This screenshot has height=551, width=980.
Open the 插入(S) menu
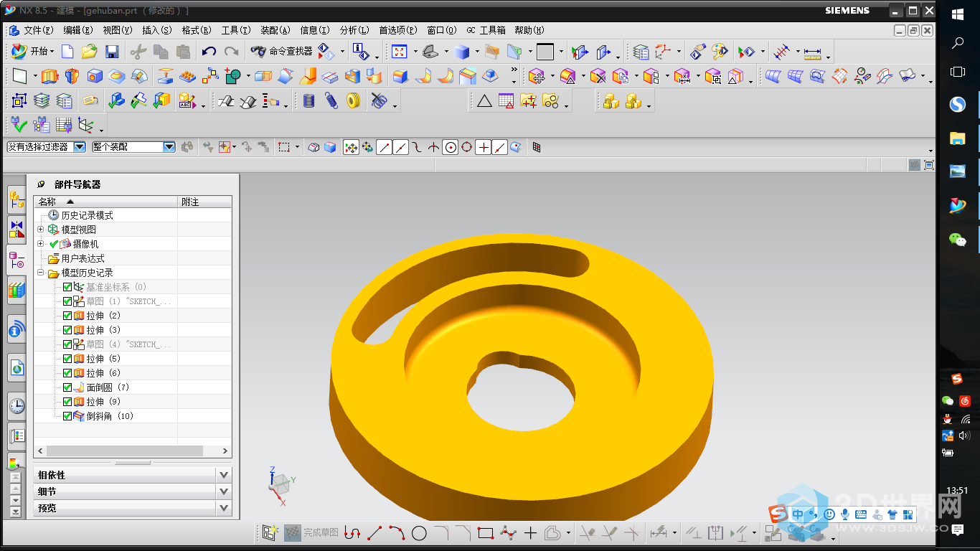point(157,30)
